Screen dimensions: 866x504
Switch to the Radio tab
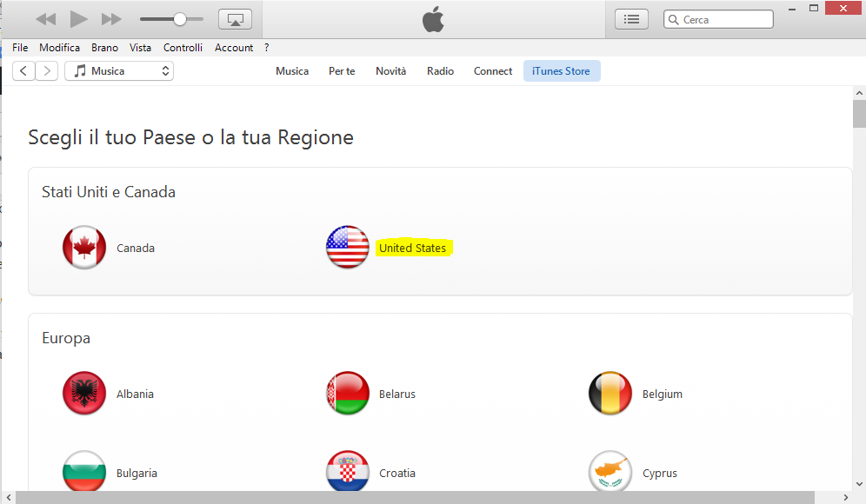coord(440,71)
